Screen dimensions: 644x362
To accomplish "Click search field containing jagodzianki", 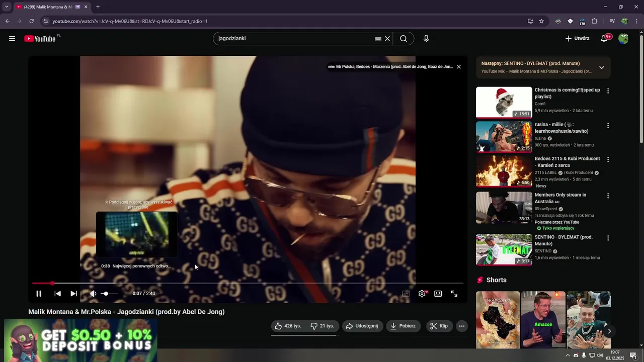I will pos(294,39).
